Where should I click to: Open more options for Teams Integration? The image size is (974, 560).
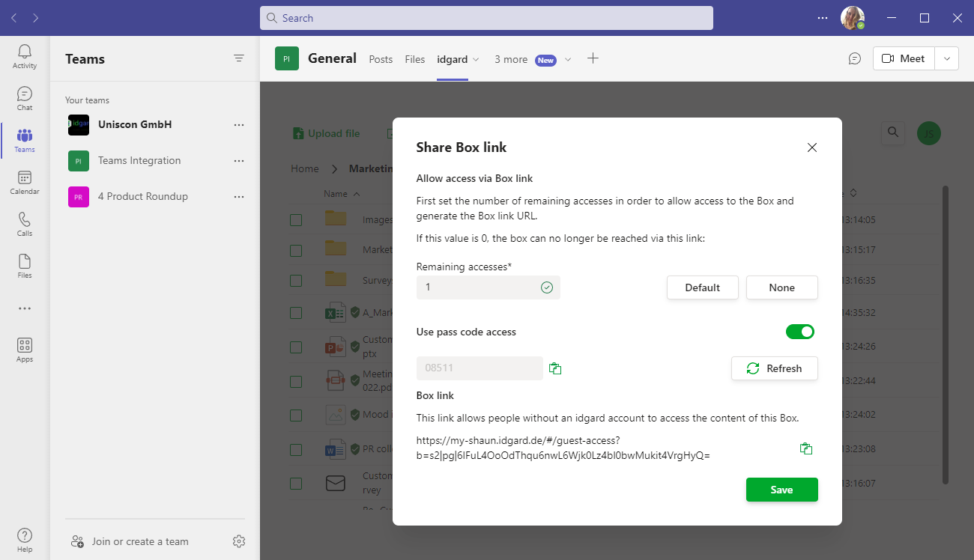(x=239, y=161)
